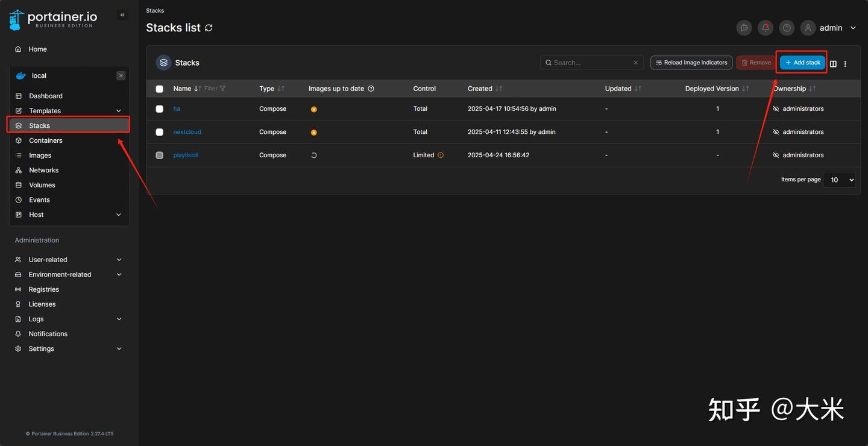Clear the search field using X
The width and height of the screenshot is (868, 446).
[x=635, y=63]
